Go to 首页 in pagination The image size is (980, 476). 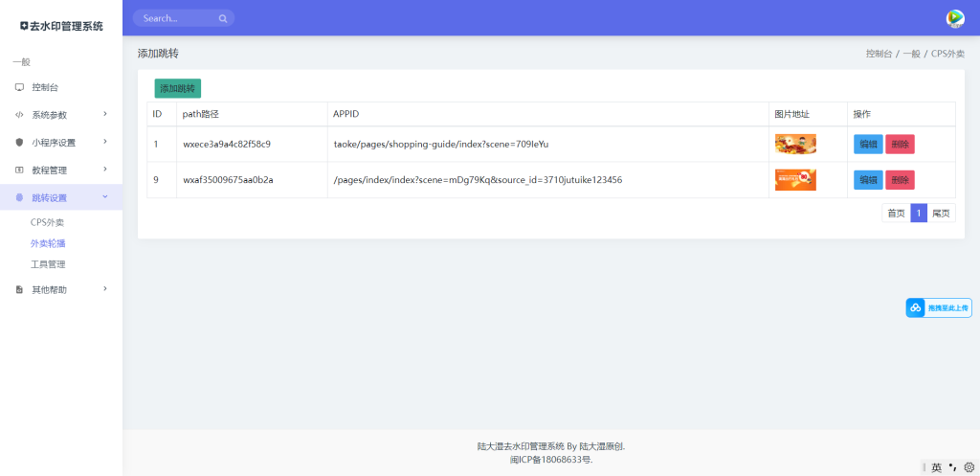(896, 214)
